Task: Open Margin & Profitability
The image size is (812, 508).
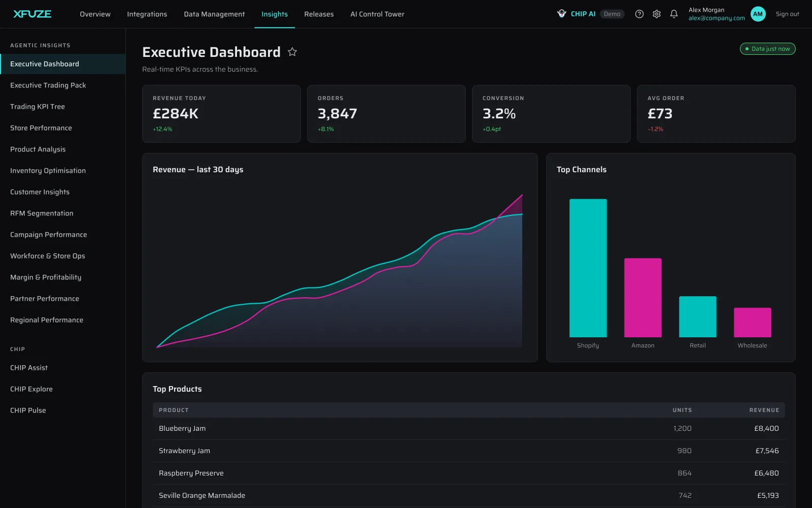Action: pos(63,277)
